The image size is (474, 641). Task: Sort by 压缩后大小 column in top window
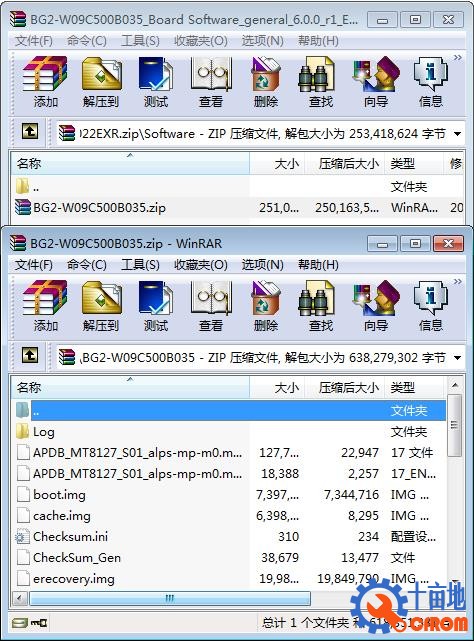tap(344, 164)
